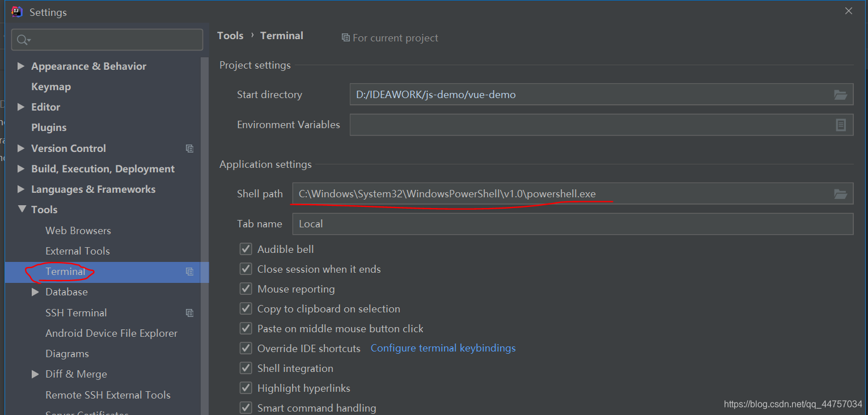The height and width of the screenshot is (415, 868).
Task: Open SSH Terminal settings
Action: tap(76, 313)
